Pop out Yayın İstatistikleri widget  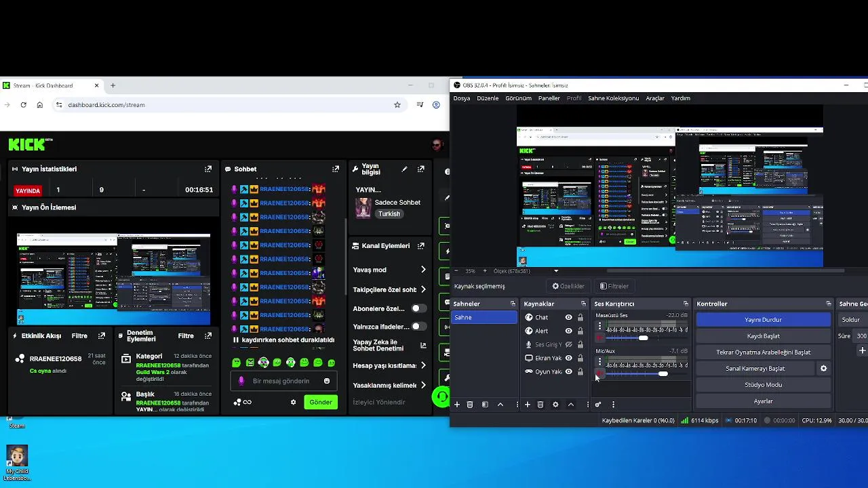[208, 169]
